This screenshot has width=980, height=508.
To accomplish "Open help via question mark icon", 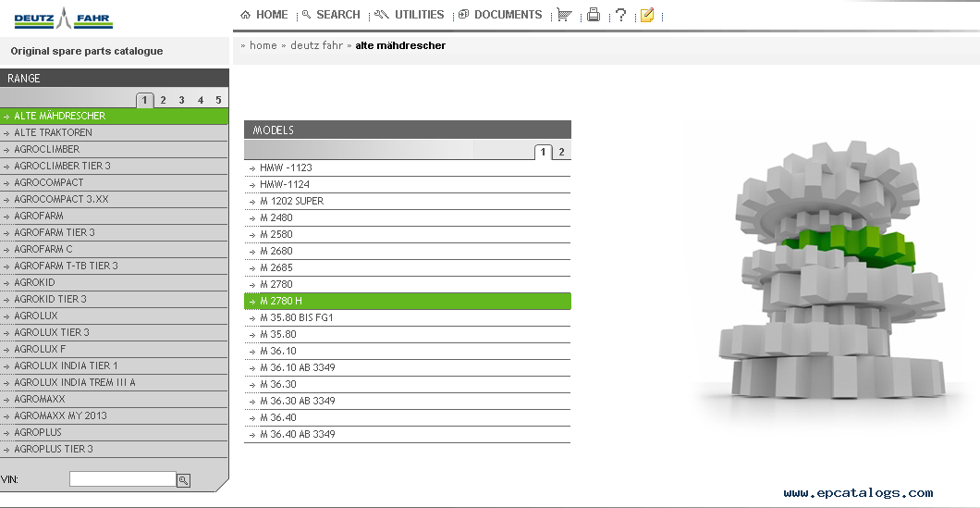I will point(620,15).
